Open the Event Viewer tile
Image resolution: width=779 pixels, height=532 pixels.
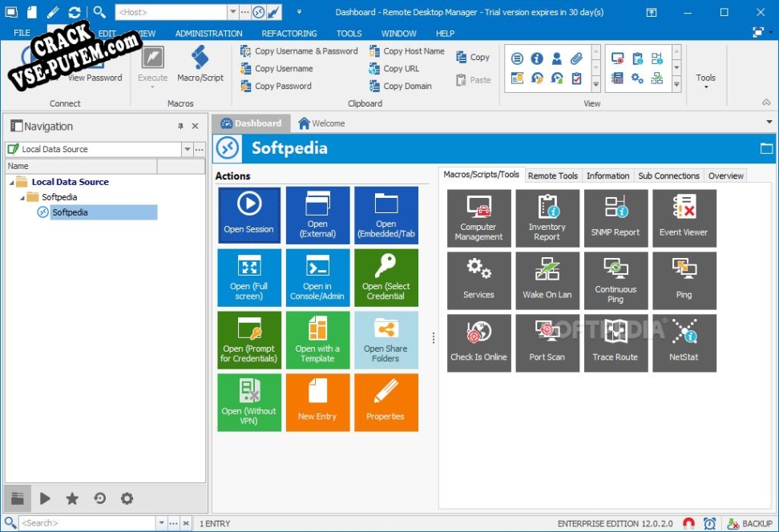click(684, 218)
